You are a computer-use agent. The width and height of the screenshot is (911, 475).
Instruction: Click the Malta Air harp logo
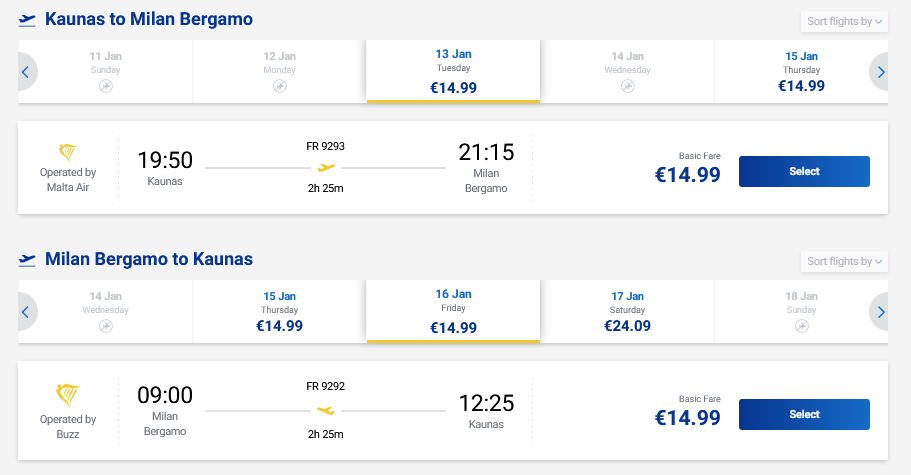click(68, 153)
